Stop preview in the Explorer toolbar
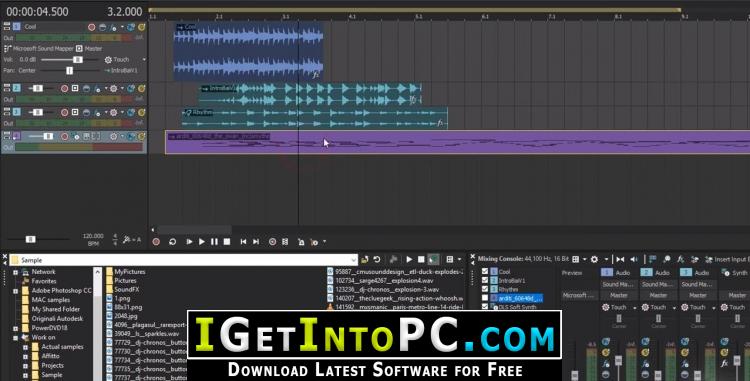Viewport: 750px width, 381px height. tap(421, 260)
